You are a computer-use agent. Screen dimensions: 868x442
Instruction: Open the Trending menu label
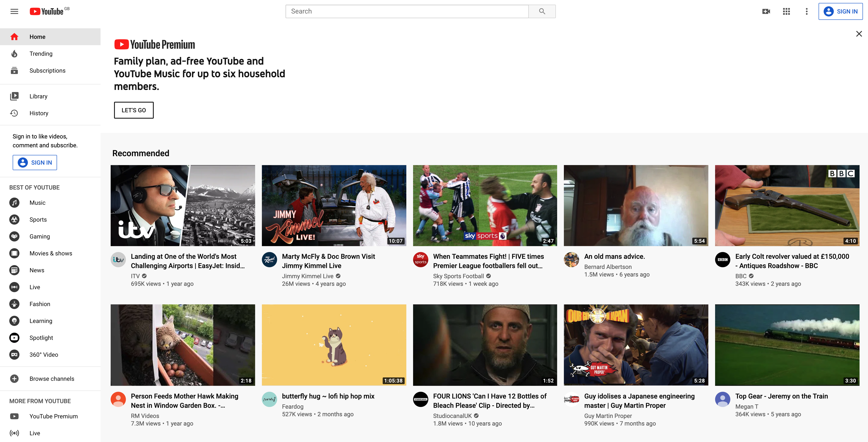point(41,54)
